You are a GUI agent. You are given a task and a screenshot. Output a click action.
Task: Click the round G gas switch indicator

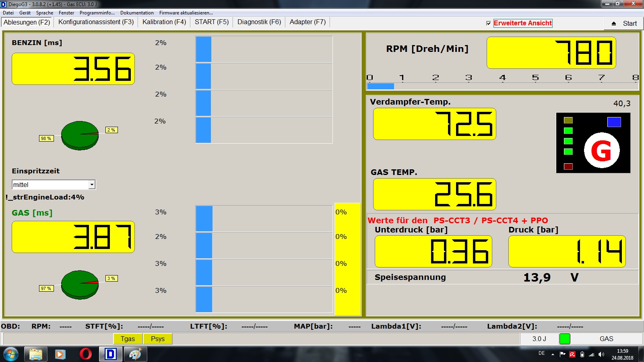602,150
